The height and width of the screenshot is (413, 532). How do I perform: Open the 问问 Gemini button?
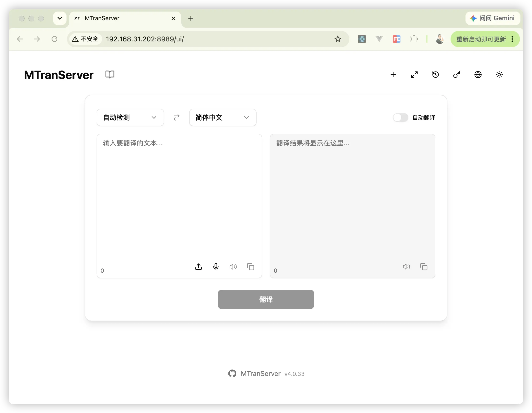[x=492, y=18]
